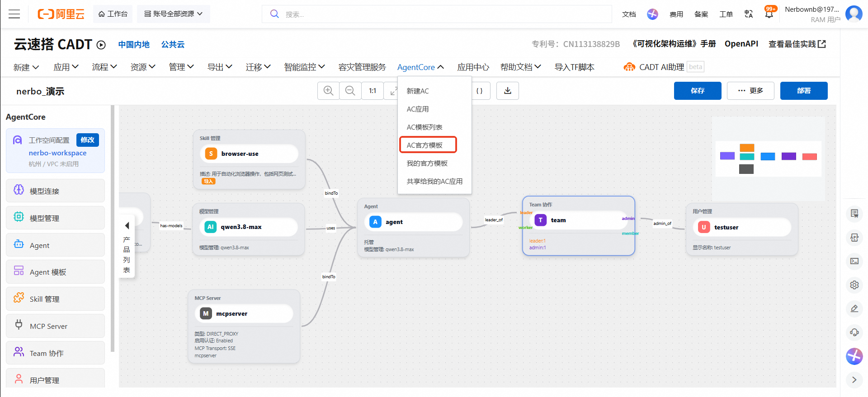Zoom out on the canvas
This screenshot has height=397, width=868.
[350, 91]
